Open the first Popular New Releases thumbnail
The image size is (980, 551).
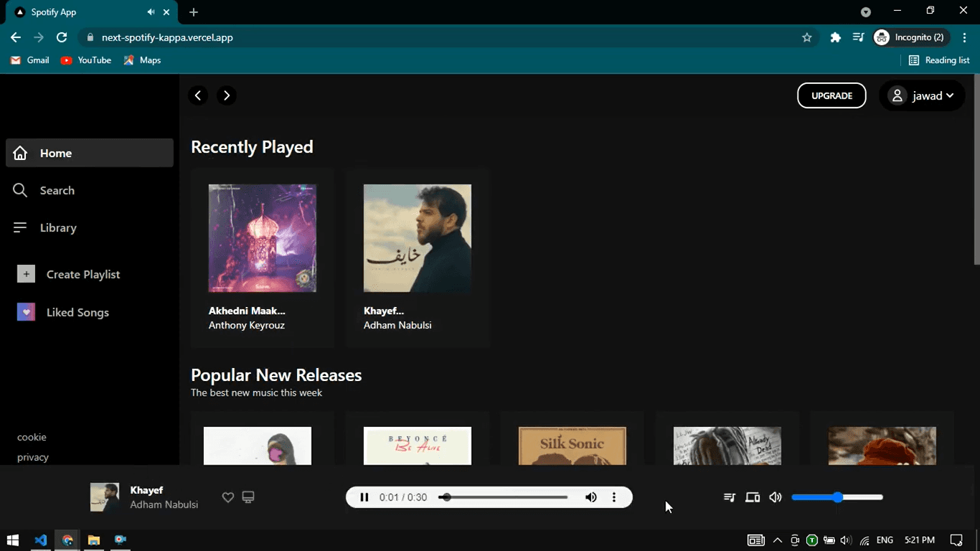click(258, 446)
